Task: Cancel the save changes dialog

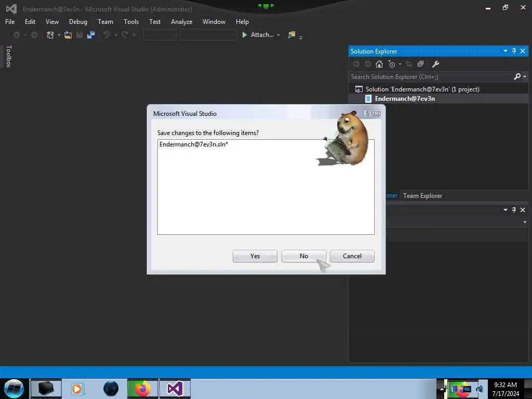Action: pyautogui.click(x=352, y=256)
